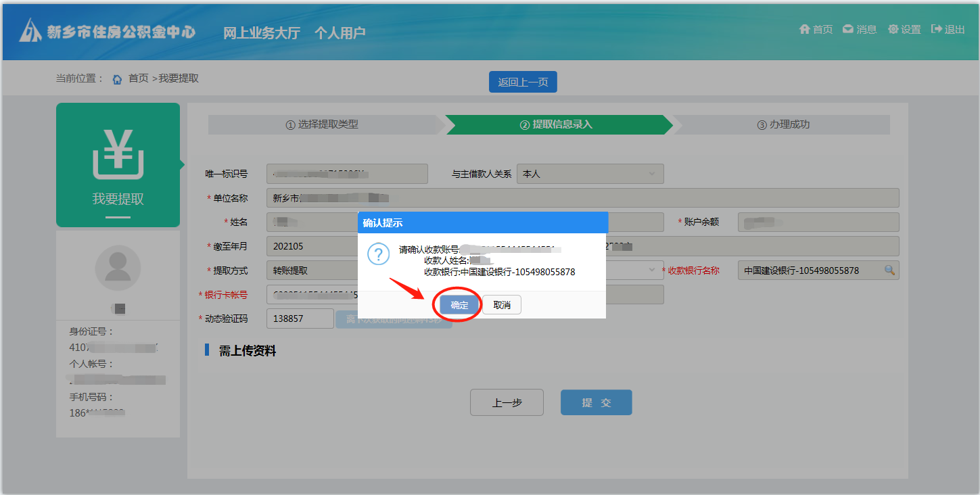Click the 返回上一页 button

(x=523, y=82)
